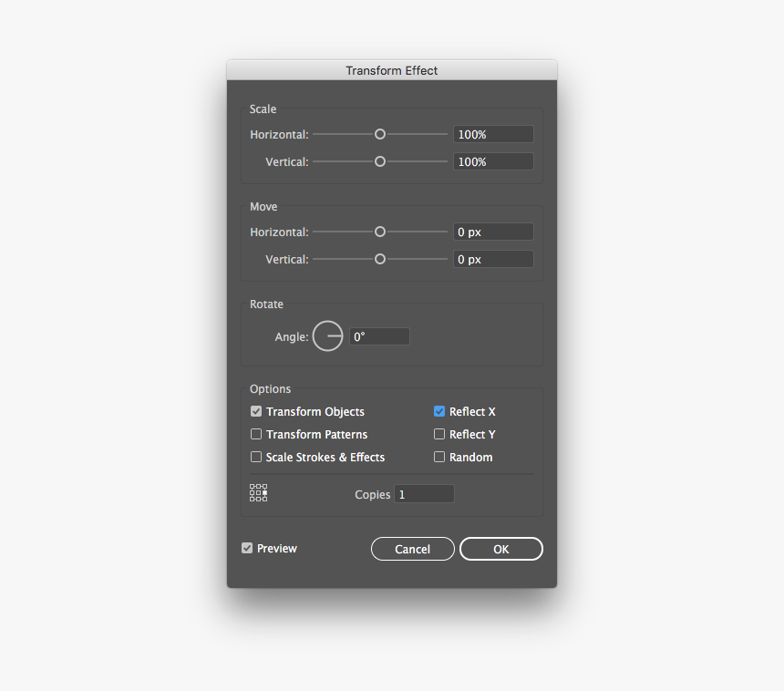The image size is (784, 691).
Task: Toggle the Preview checkbox
Action: coord(247,549)
